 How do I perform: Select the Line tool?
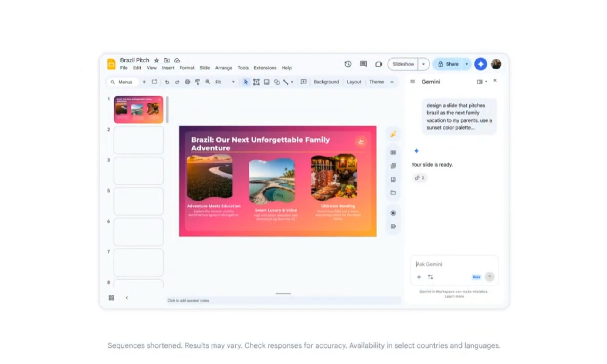286,82
